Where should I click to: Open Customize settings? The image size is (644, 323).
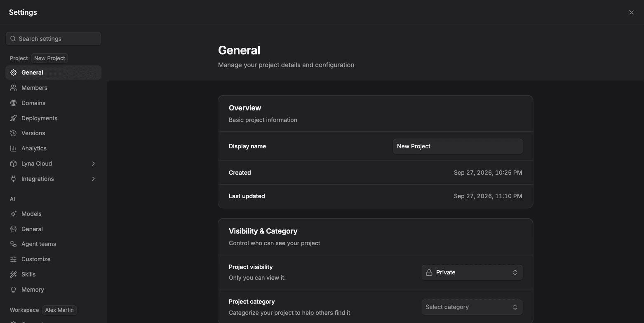(54, 259)
